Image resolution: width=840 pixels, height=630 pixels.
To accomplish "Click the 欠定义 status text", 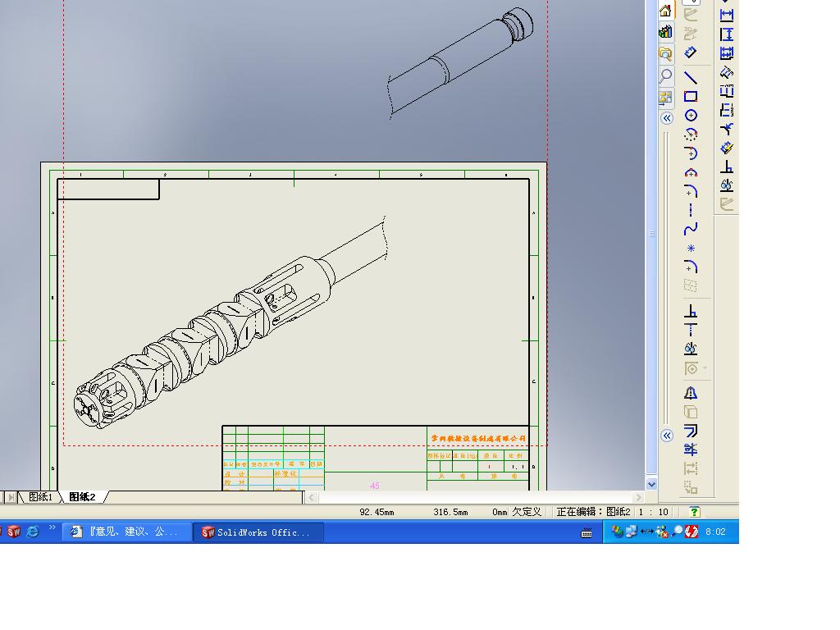I will point(526,512).
